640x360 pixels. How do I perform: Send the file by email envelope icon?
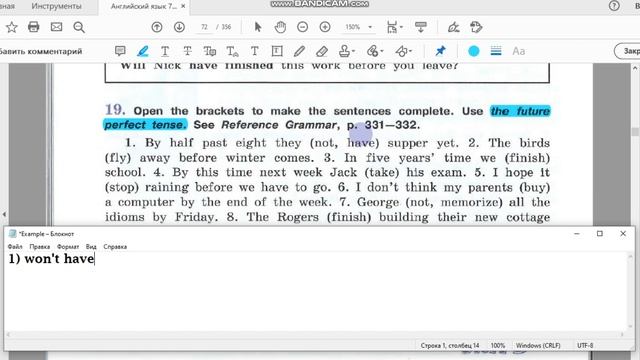click(56, 27)
